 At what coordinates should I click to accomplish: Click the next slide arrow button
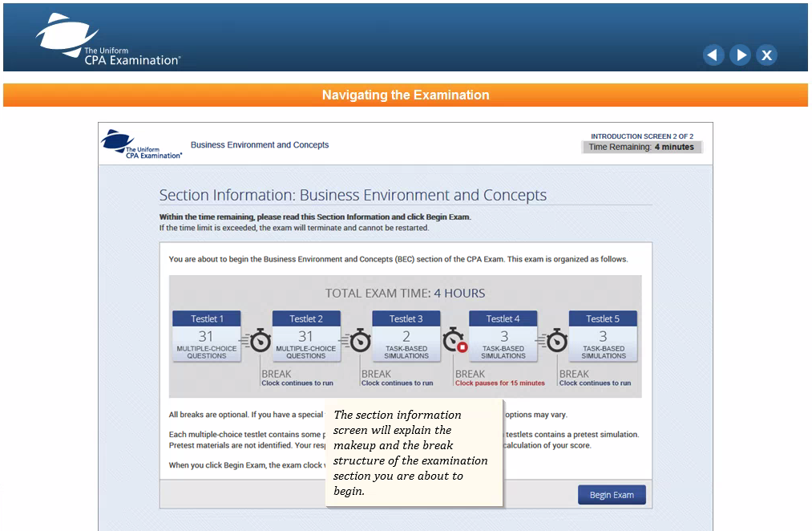point(740,55)
